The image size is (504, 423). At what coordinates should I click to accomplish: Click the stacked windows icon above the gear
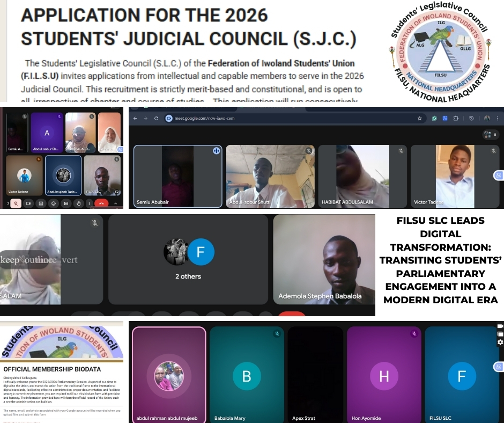pyautogui.click(x=500, y=334)
